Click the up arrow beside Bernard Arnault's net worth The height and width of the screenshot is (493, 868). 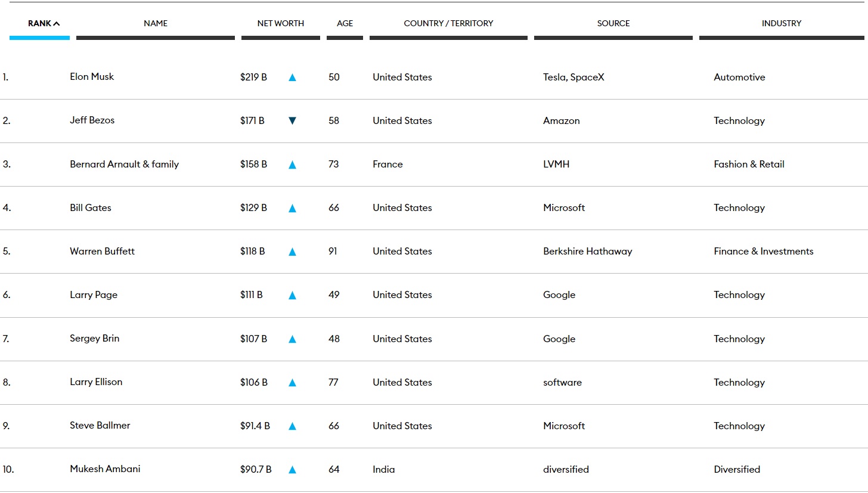pos(292,165)
